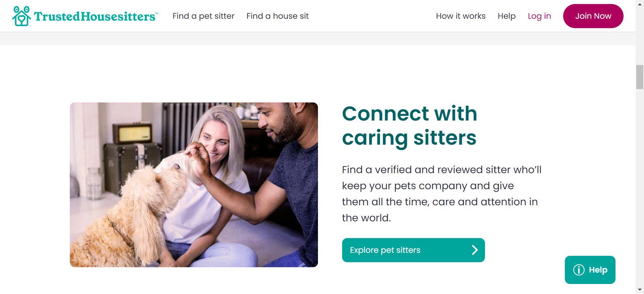Image resolution: width=644 pixels, height=294 pixels.
Task: Click the verified and reviewed sitter paragraph
Action: click(441, 194)
